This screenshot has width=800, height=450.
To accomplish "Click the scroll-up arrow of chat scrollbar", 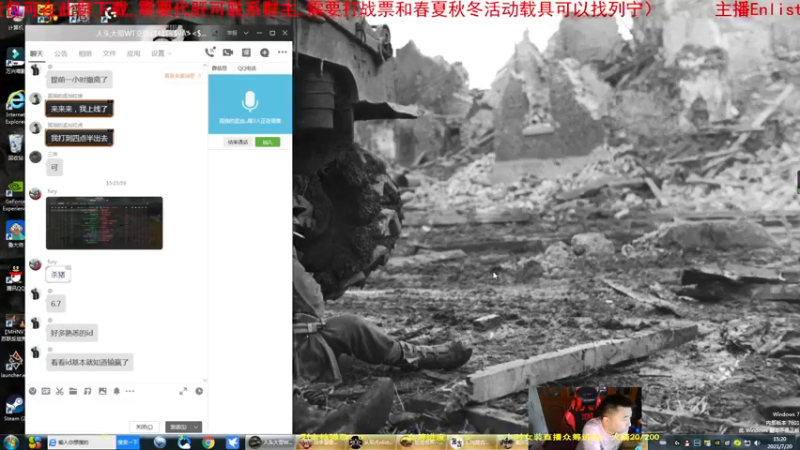I will pos(205,65).
